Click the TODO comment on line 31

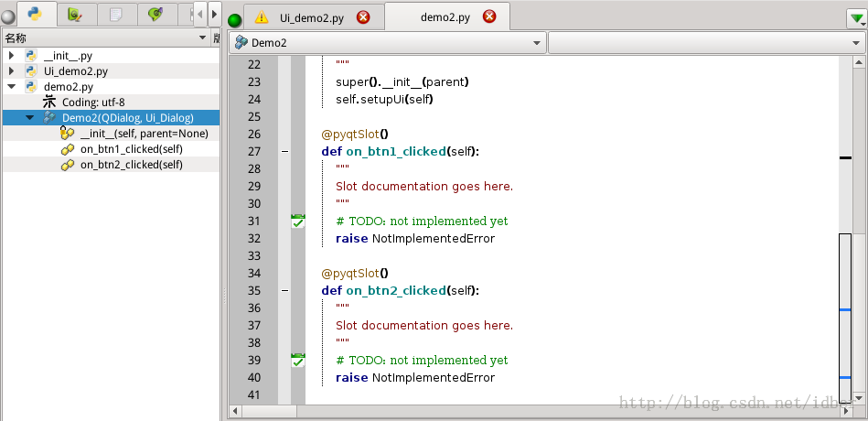tap(422, 221)
